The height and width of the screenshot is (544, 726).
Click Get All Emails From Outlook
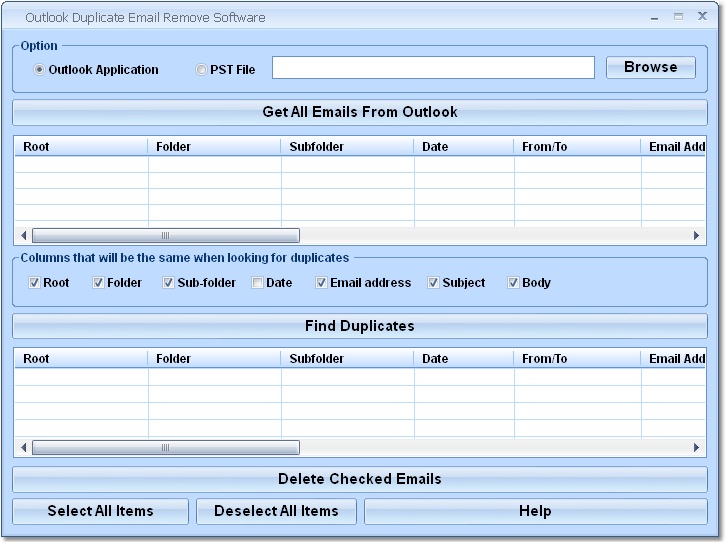coord(360,112)
